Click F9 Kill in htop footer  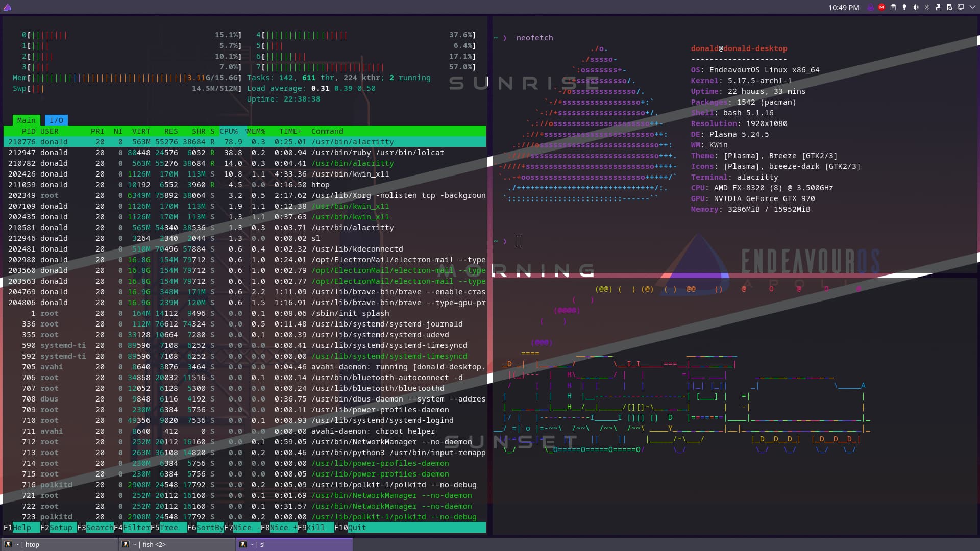click(x=315, y=528)
